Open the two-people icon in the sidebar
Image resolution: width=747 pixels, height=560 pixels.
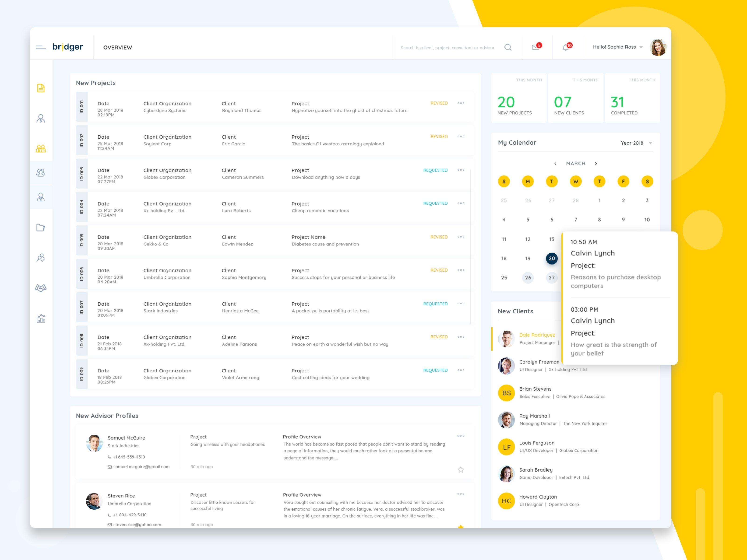41,173
